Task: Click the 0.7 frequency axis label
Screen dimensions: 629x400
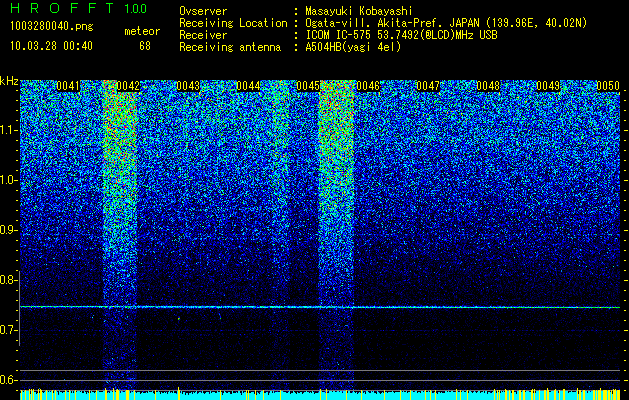Action: pyautogui.click(x=8, y=330)
